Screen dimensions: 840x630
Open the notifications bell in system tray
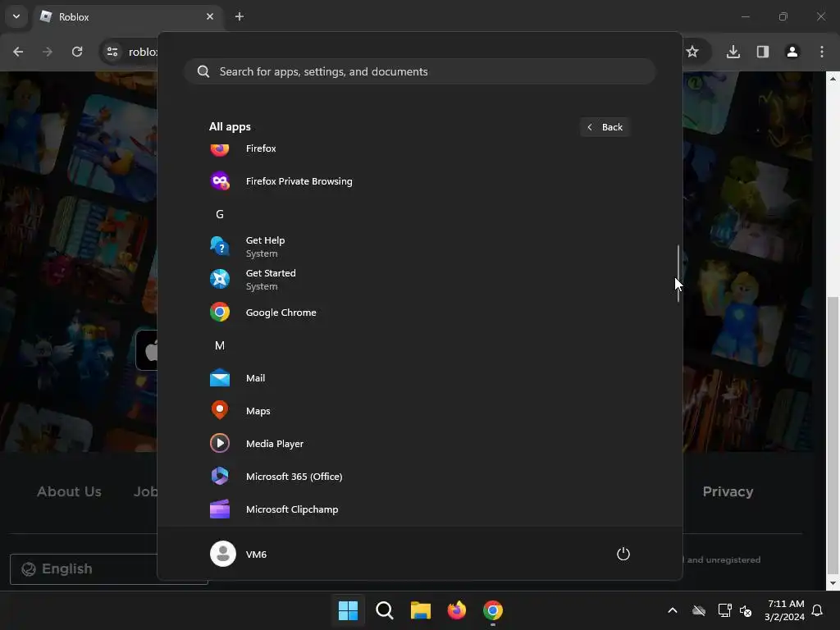[818, 610]
